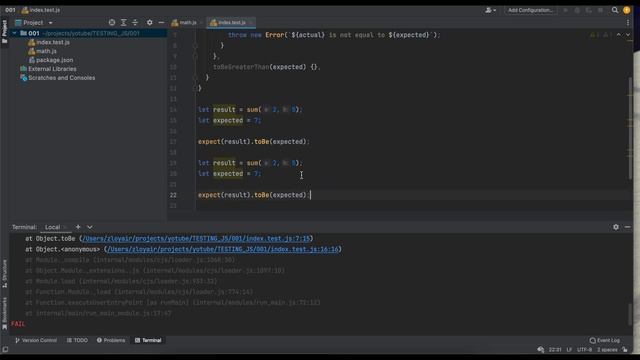Screen dimensions: 640x360
Task: Open TODO tool window
Action: tap(78, 340)
